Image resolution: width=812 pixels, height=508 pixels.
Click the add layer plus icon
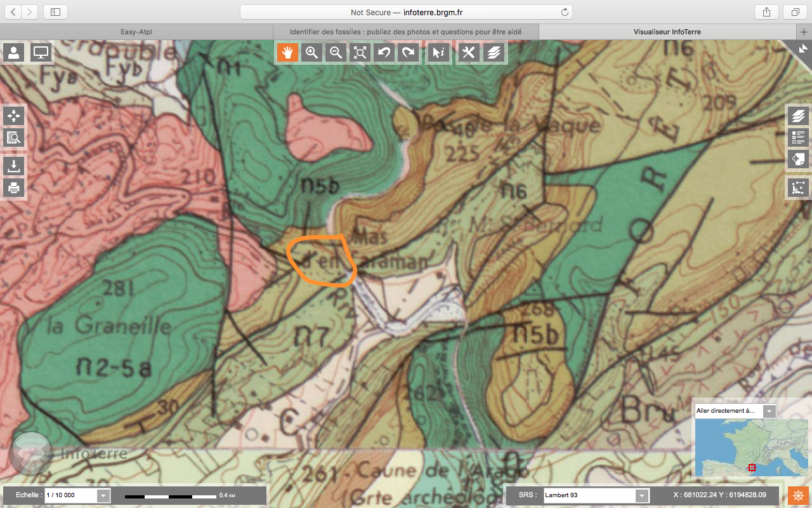798,159
